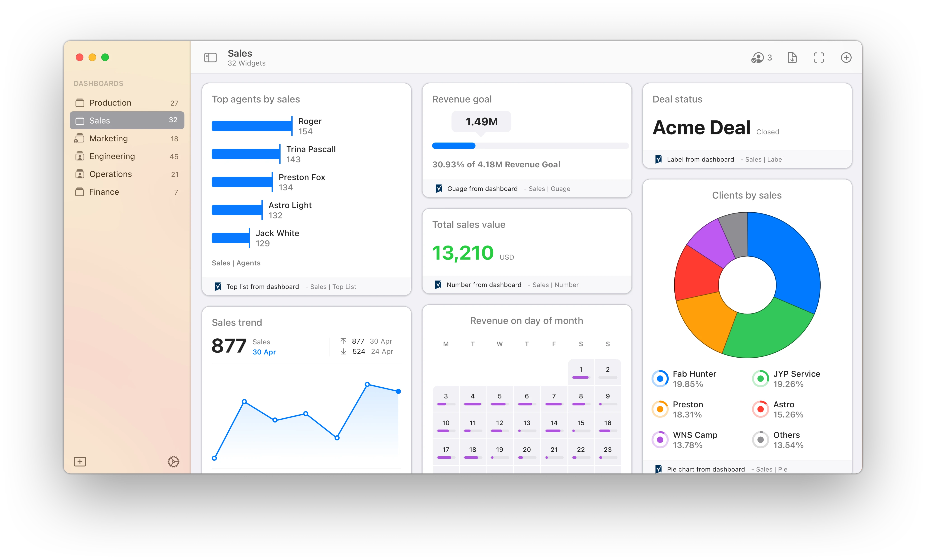Select the Engineering dashboard
This screenshot has width=926, height=560.
112,156
